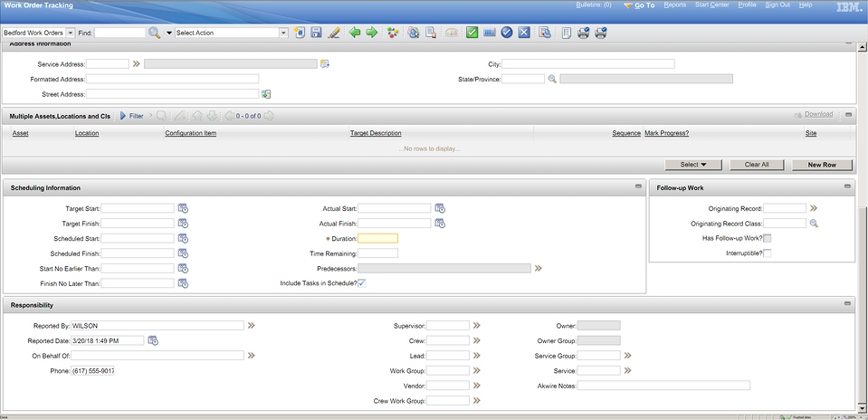The image size is (868, 420).
Task: Click into the Akwire Notes field
Action: pos(663,386)
